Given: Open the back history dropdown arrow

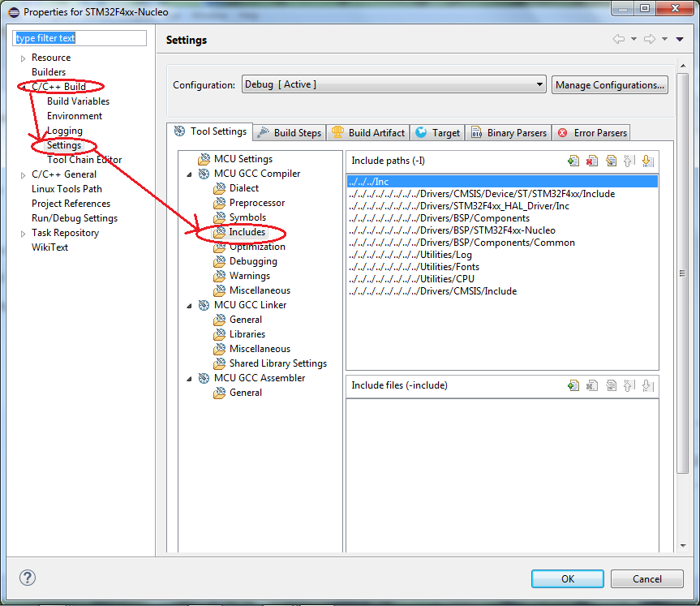Looking at the screenshot, I should 633,39.
